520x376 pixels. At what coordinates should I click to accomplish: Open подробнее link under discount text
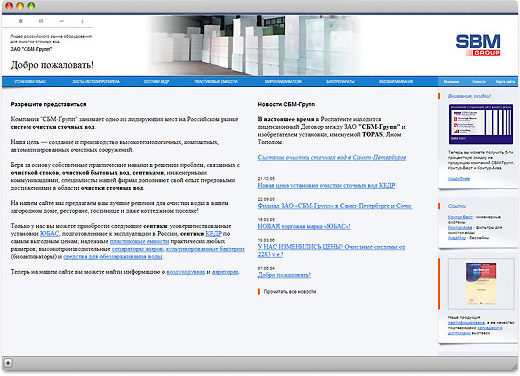(x=459, y=179)
